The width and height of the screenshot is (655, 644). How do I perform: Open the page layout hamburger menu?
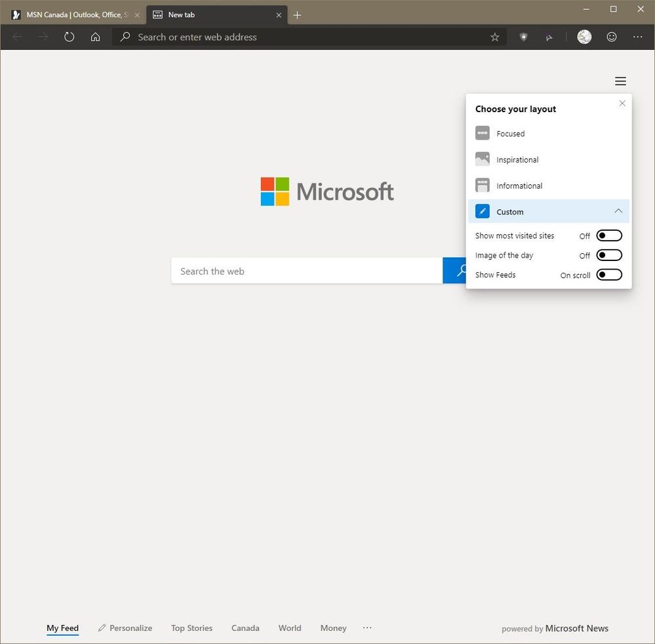pos(621,81)
